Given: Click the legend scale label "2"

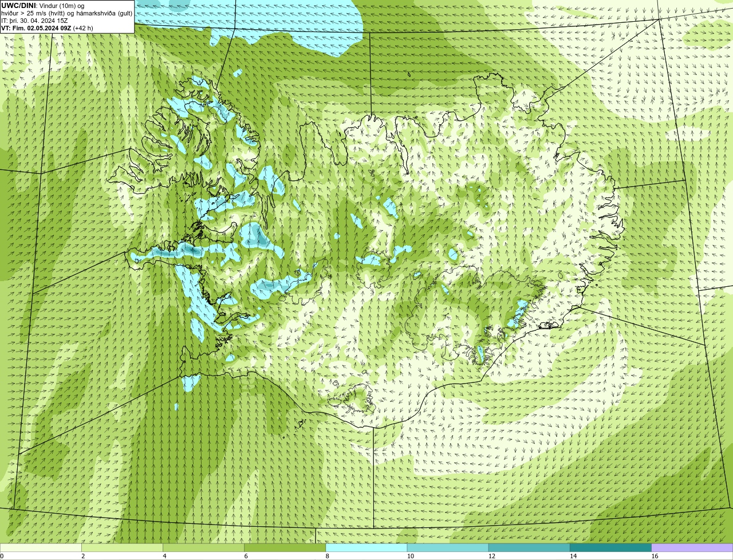Looking at the screenshot, I should pos(83,556).
